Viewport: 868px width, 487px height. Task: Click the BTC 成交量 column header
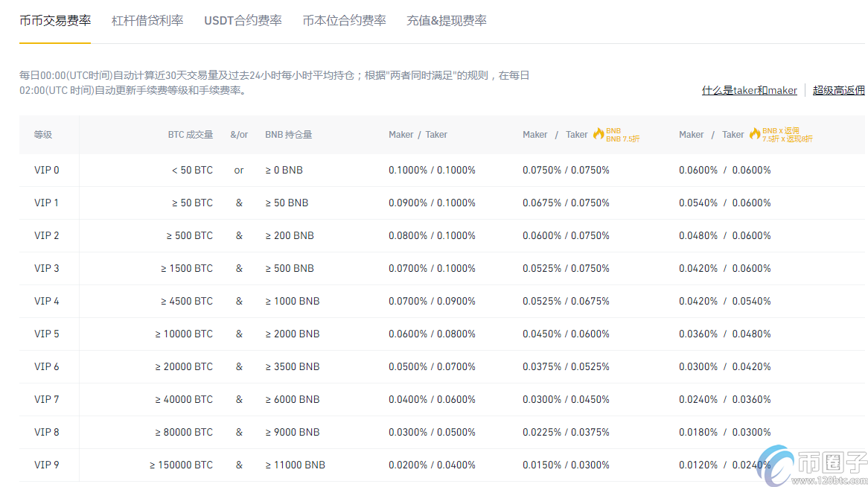(x=191, y=134)
